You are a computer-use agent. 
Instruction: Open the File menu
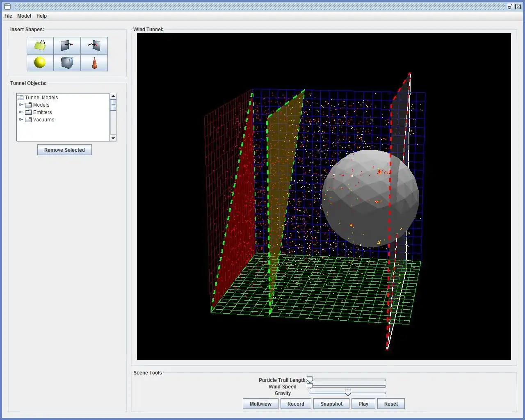point(8,16)
